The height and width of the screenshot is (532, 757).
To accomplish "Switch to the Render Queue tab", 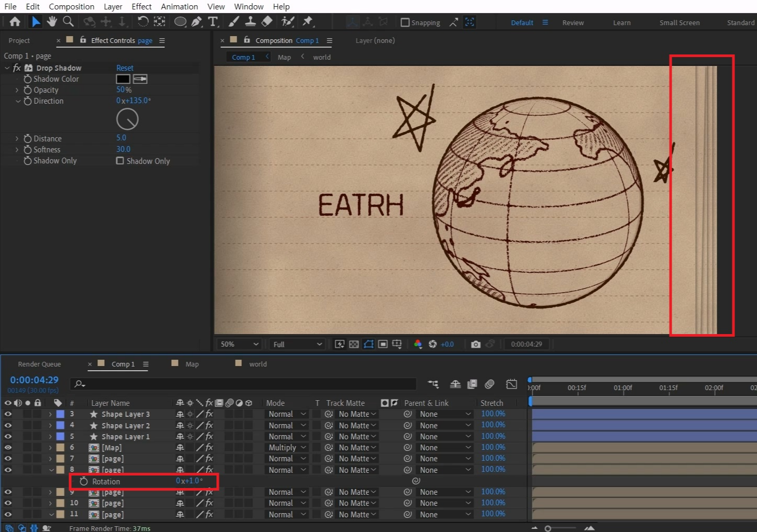I will coord(39,364).
